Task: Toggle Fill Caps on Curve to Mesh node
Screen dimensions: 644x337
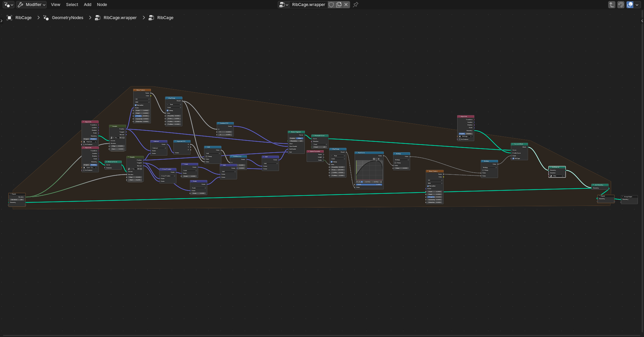Action: [514, 159]
